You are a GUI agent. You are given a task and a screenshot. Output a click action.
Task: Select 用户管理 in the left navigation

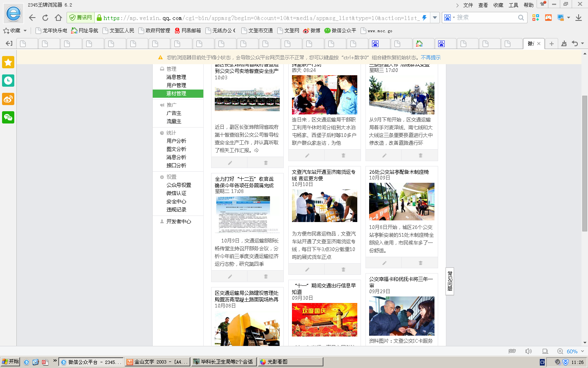coord(176,85)
